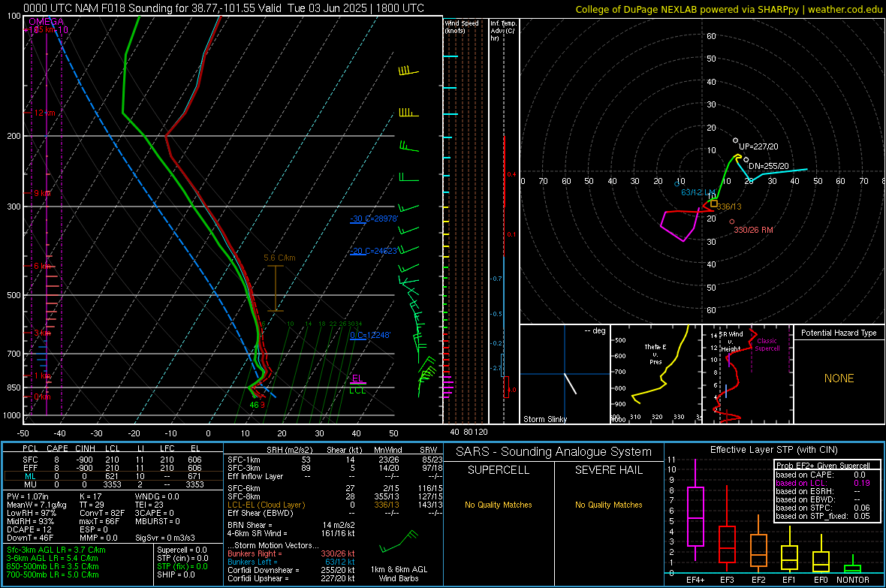This screenshot has width=886, height=588.
Task: Click the Inf. Temp. Adv. panel header
Action: coord(503,31)
